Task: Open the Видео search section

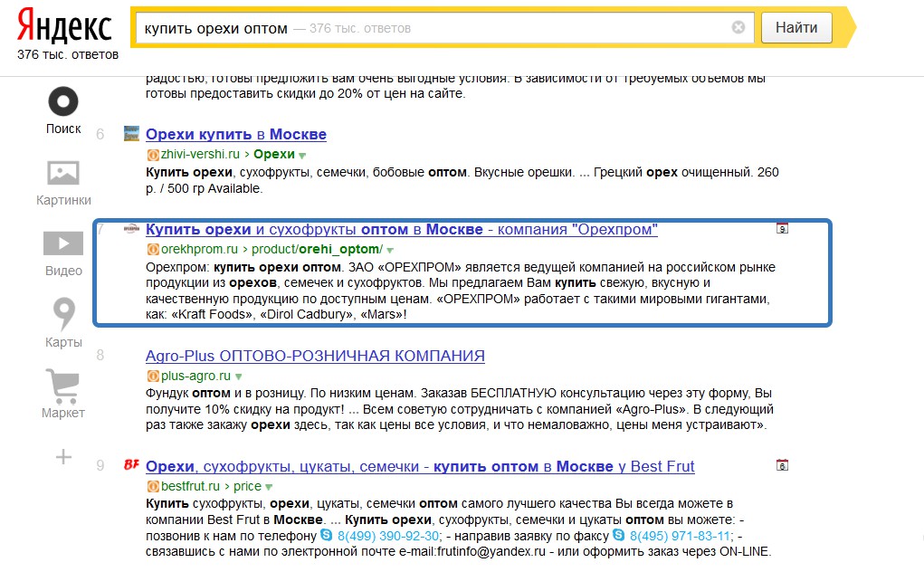Action: [63, 254]
